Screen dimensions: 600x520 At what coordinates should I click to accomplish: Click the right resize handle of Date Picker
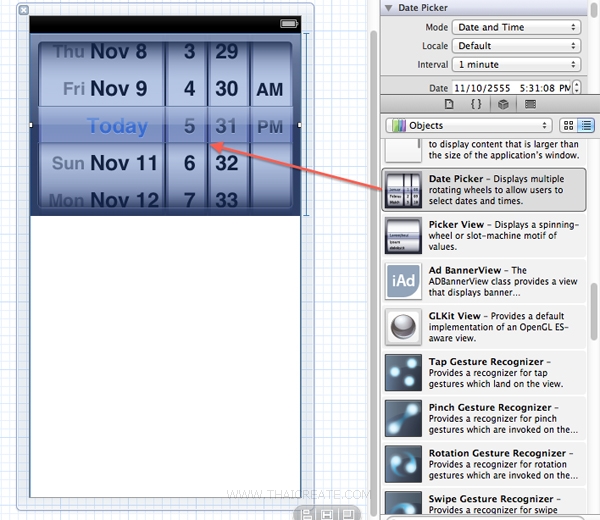coord(299,125)
